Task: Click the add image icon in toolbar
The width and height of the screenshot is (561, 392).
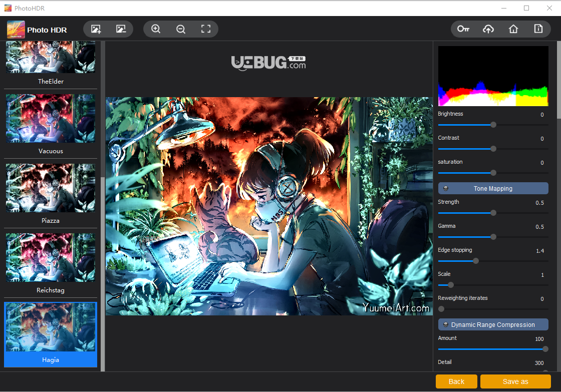Action: pyautogui.click(x=96, y=29)
